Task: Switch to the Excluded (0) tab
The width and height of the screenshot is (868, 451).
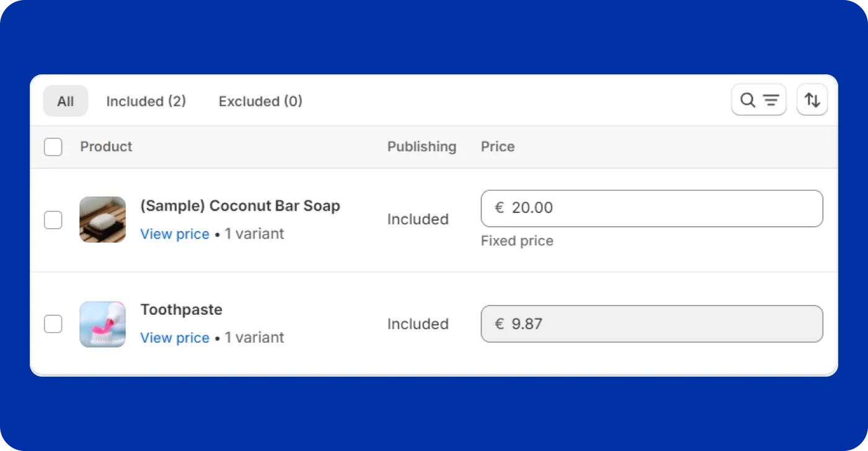Action: (x=260, y=101)
